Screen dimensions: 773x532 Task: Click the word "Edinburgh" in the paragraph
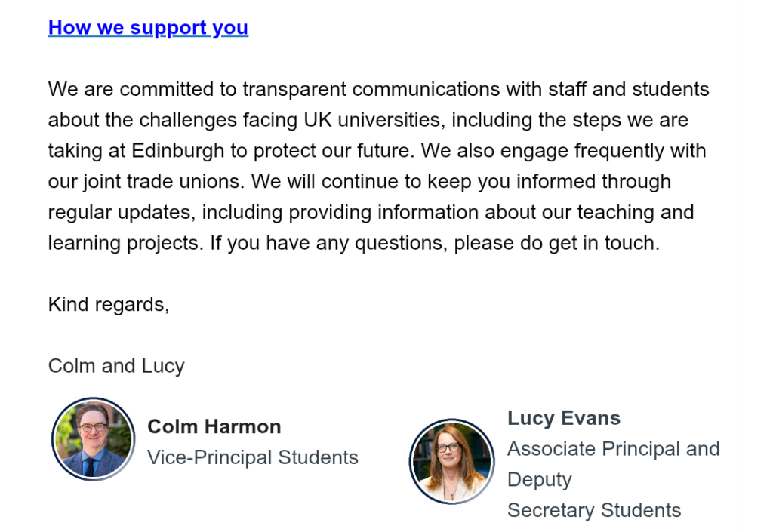178,150
